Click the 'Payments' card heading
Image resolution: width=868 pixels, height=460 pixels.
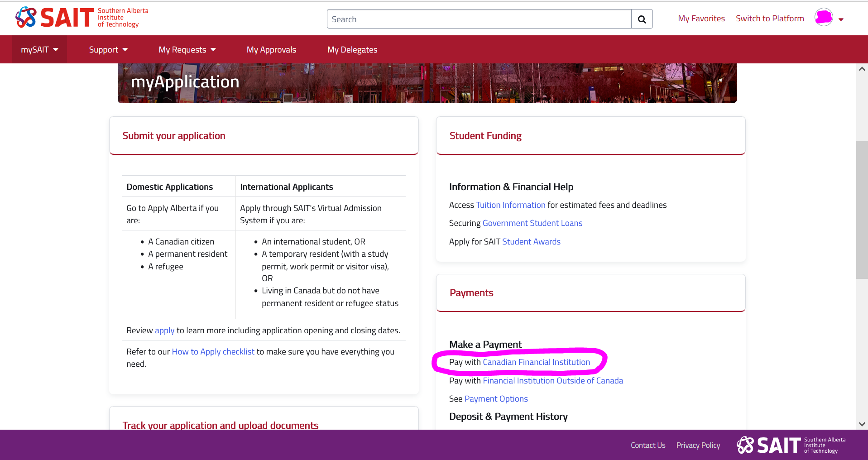click(x=471, y=293)
